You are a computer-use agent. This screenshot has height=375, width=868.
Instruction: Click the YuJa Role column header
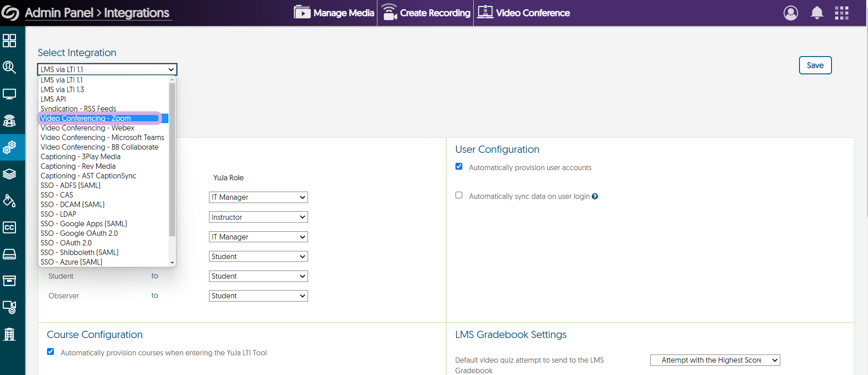[229, 177]
